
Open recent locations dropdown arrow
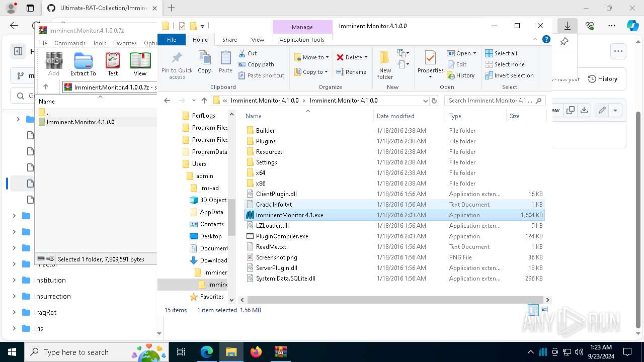tap(194, 101)
